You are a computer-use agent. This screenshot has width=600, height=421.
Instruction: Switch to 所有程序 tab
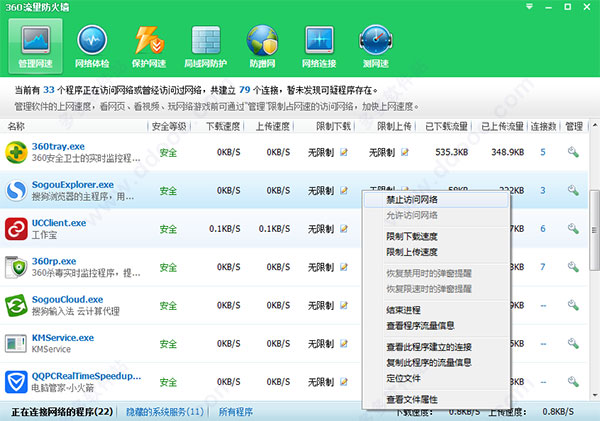click(x=236, y=412)
